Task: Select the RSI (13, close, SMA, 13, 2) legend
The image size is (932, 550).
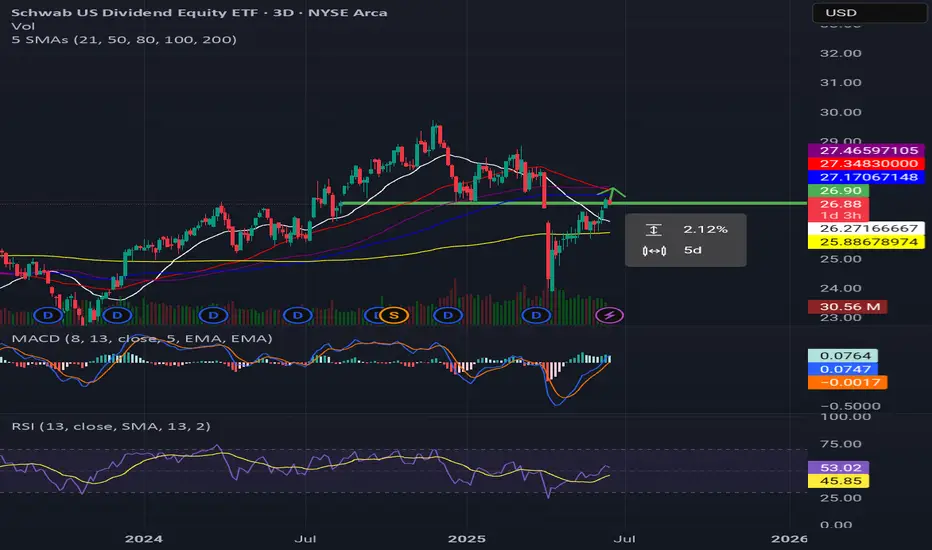Action: [111, 426]
